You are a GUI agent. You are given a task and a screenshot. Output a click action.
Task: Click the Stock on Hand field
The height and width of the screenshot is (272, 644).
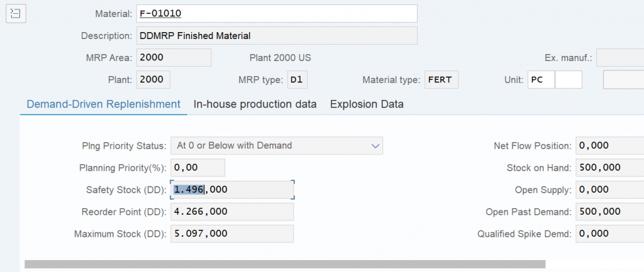pos(610,167)
